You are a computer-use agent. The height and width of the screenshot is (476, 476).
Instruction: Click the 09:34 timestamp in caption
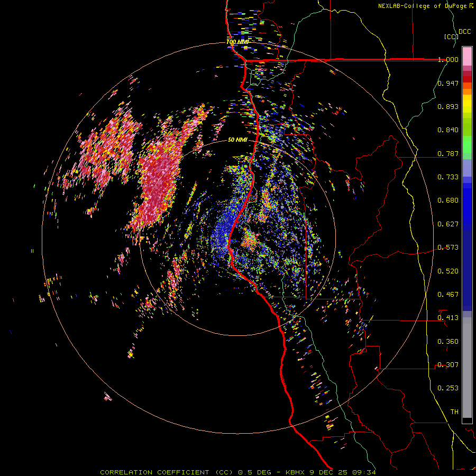(x=364, y=472)
